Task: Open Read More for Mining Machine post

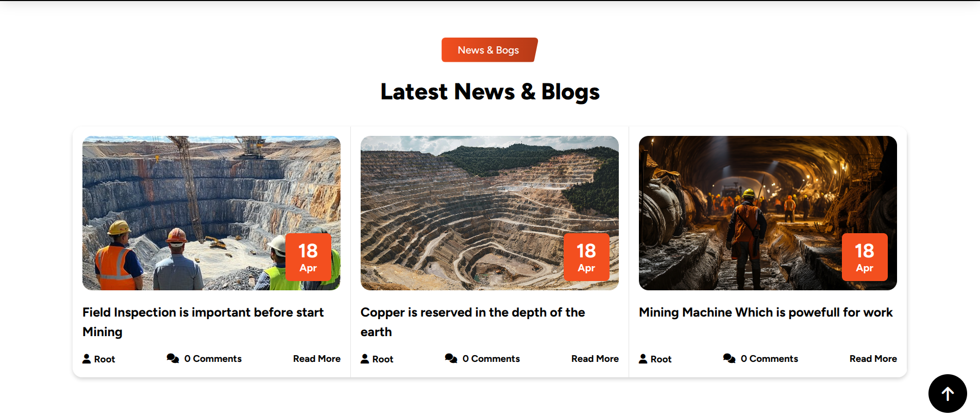Action: [x=873, y=359]
